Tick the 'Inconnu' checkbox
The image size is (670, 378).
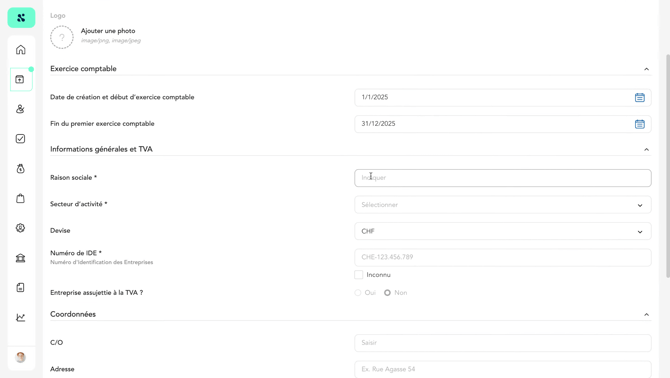pos(359,275)
